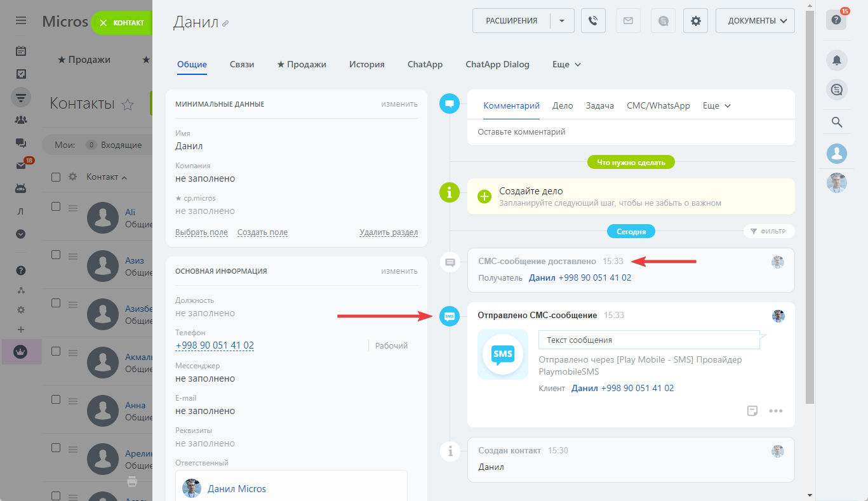The width and height of the screenshot is (868, 501).
Task: Expand the Еще menu in timeline tabs
Action: pyautogui.click(x=717, y=106)
